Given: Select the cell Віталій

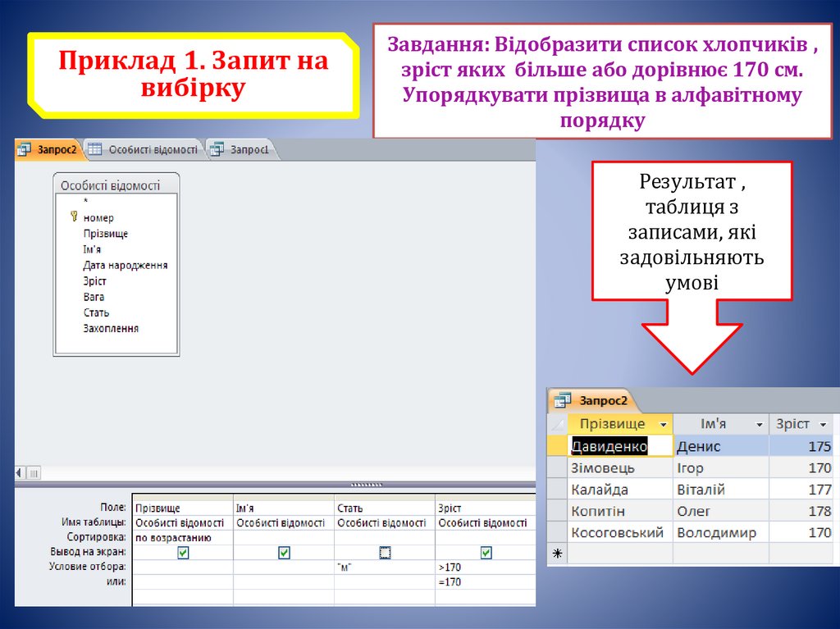Looking at the screenshot, I should click(721, 489).
